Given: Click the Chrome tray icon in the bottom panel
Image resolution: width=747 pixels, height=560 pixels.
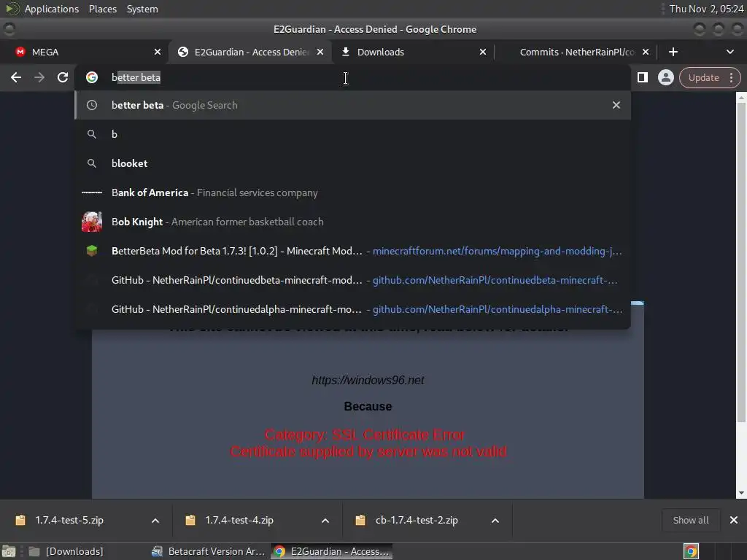Looking at the screenshot, I should click(691, 551).
